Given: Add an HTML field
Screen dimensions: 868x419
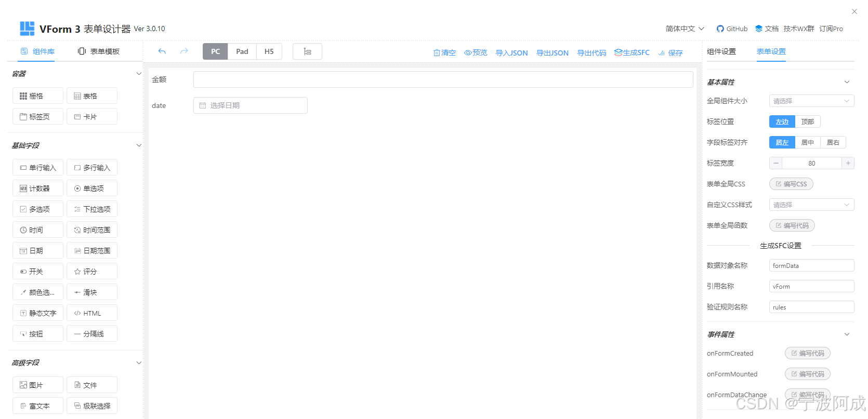Looking at the screenshot, I should (x=92, y=313).
